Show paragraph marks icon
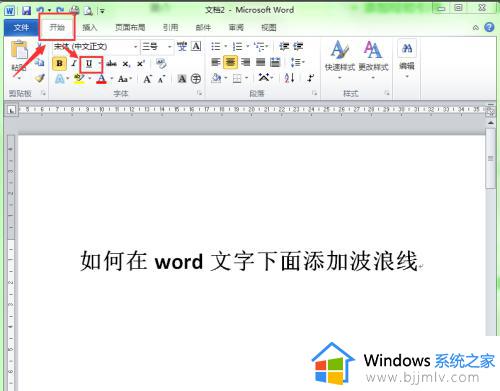This screenshot has height=391, width=500. click(310, 78)
